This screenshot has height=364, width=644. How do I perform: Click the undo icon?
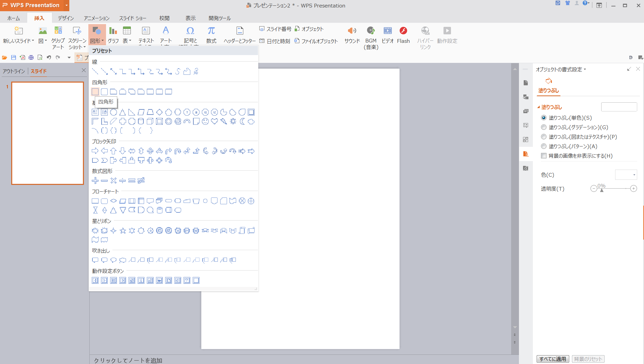[x=49, y=57]
